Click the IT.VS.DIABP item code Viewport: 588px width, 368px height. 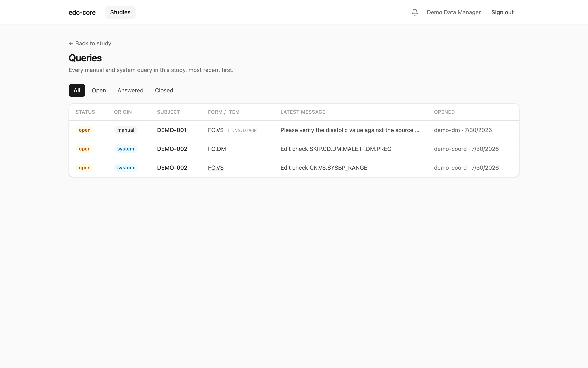click(242, 130)
